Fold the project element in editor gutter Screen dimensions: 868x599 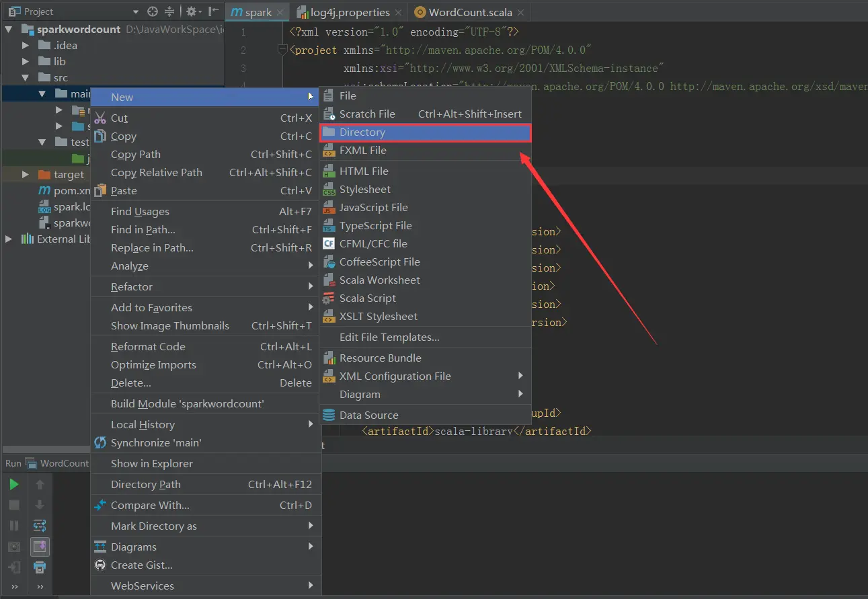pyautogui.click(x=283, y=49)
